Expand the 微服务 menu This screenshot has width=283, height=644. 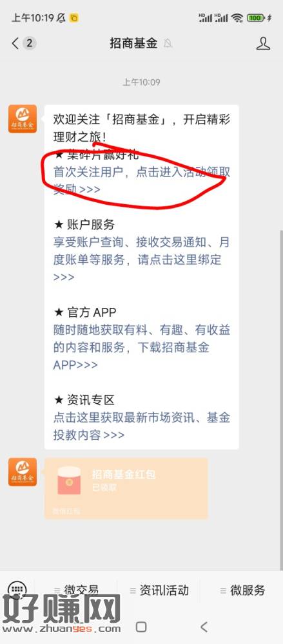coord(242,591)
